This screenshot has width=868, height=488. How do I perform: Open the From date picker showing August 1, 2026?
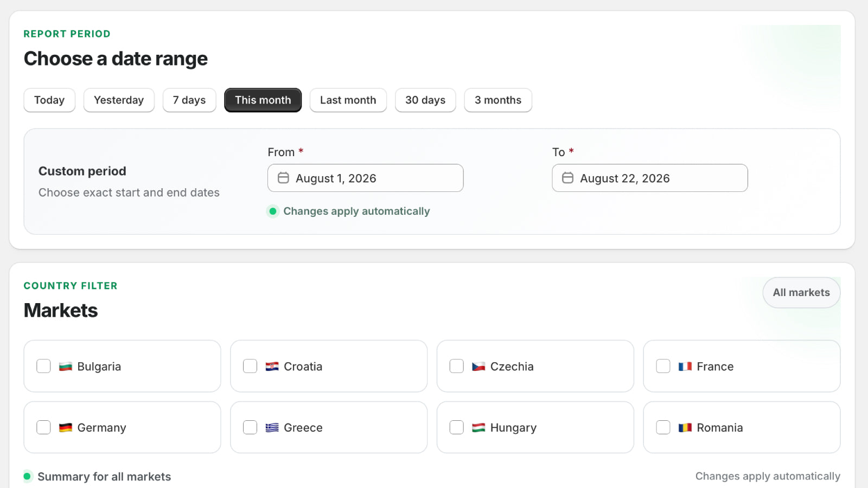(x=366, y=178)
